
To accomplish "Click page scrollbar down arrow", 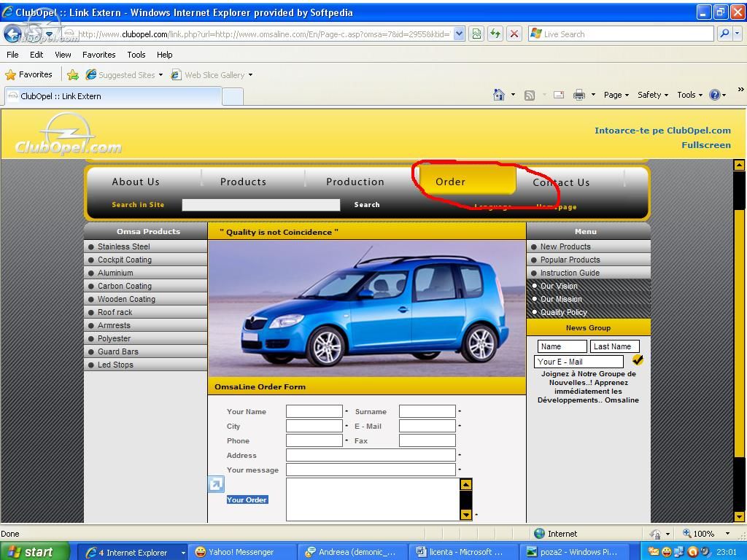I will coord(739,516).
